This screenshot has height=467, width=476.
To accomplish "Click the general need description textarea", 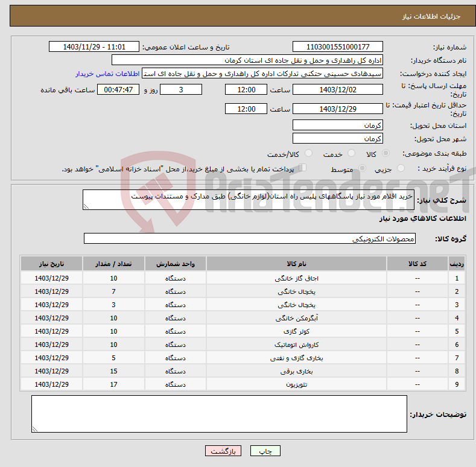I will pos(249,200).
